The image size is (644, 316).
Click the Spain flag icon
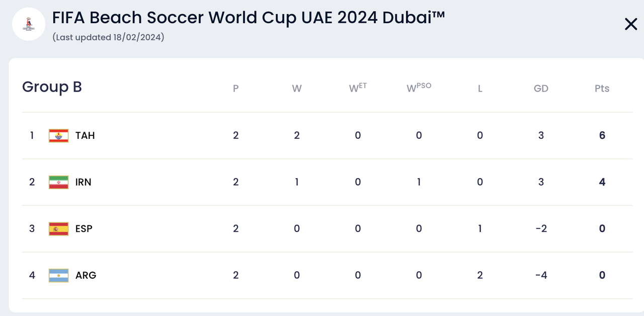point(58,228)
